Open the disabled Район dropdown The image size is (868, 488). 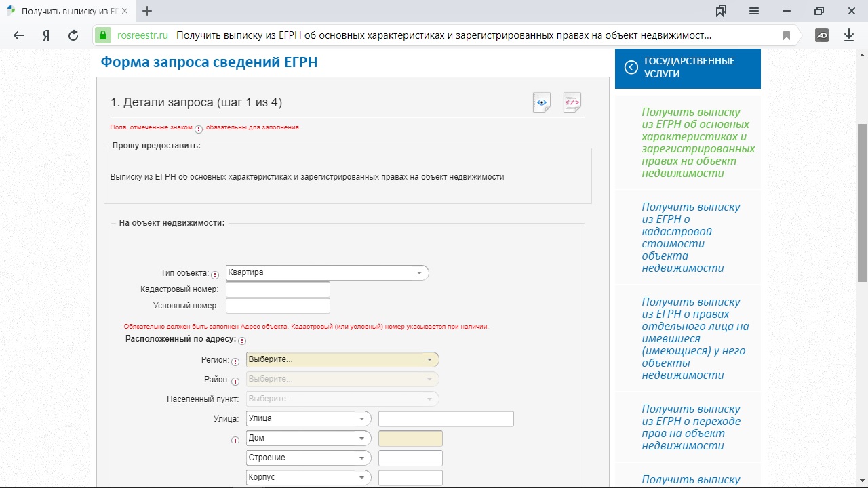342,379
